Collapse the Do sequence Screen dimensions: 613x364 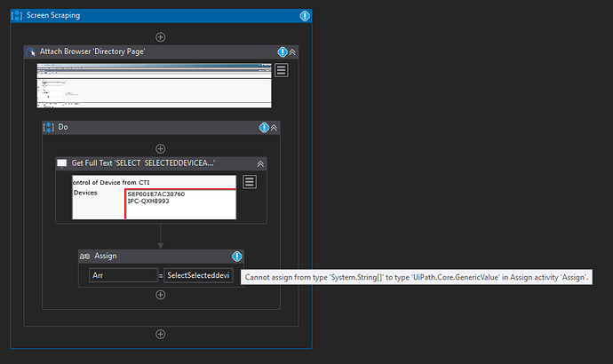274,128
